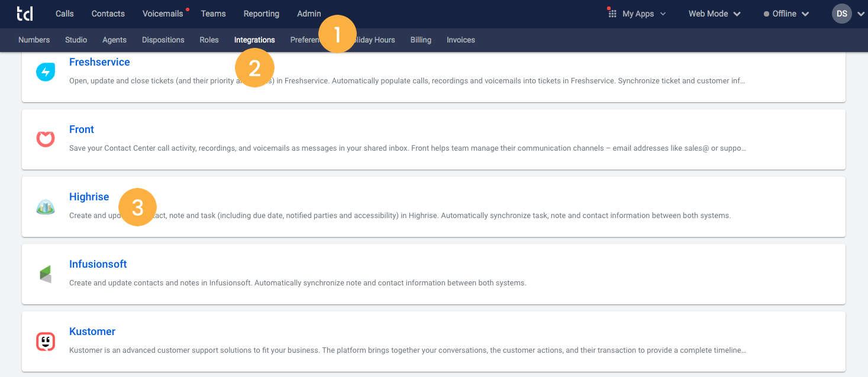View the Voicemails menu
Image resolution: width=868 pixels, height=377 pixels.
(x=163, y=14)
